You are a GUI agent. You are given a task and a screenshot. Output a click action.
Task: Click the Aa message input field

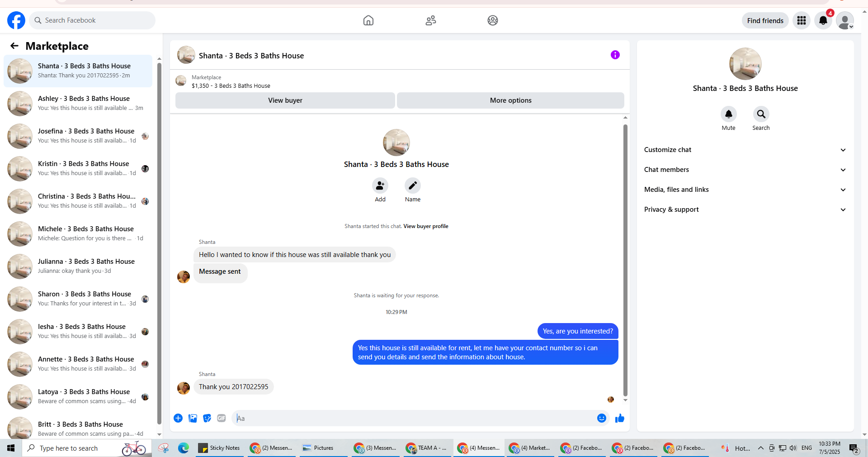pos(415,418)
